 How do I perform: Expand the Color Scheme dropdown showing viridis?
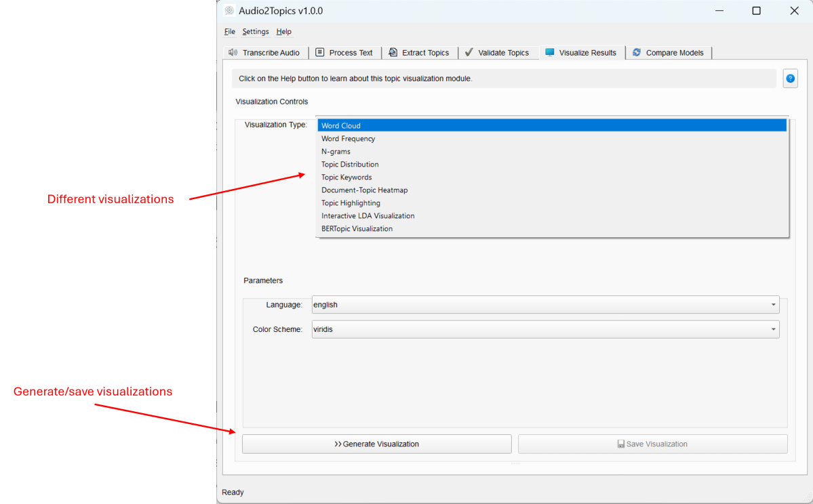click(545, 329)
